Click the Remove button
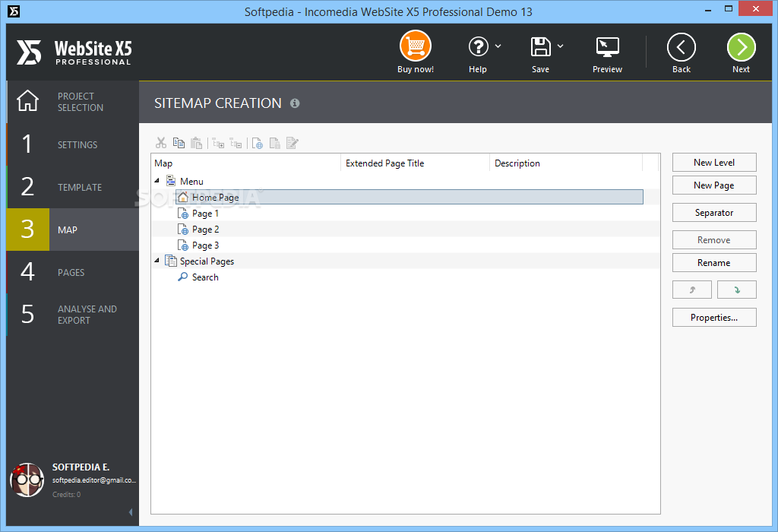Viewport: 778px width, 532px height. [714, 239]
